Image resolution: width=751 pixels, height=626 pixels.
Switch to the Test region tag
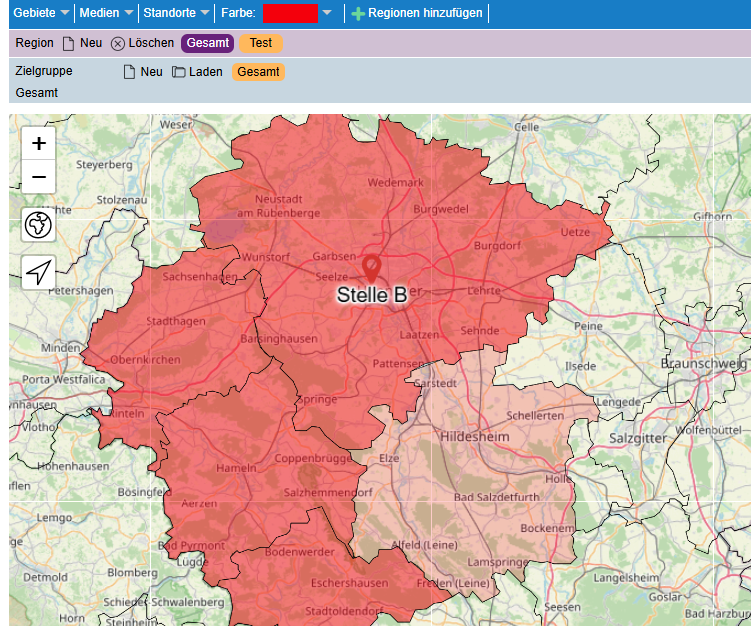tap(261, 43)
